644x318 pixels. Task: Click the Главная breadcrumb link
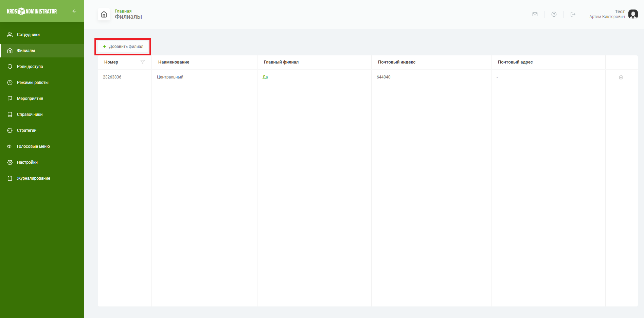click(123, 11)
